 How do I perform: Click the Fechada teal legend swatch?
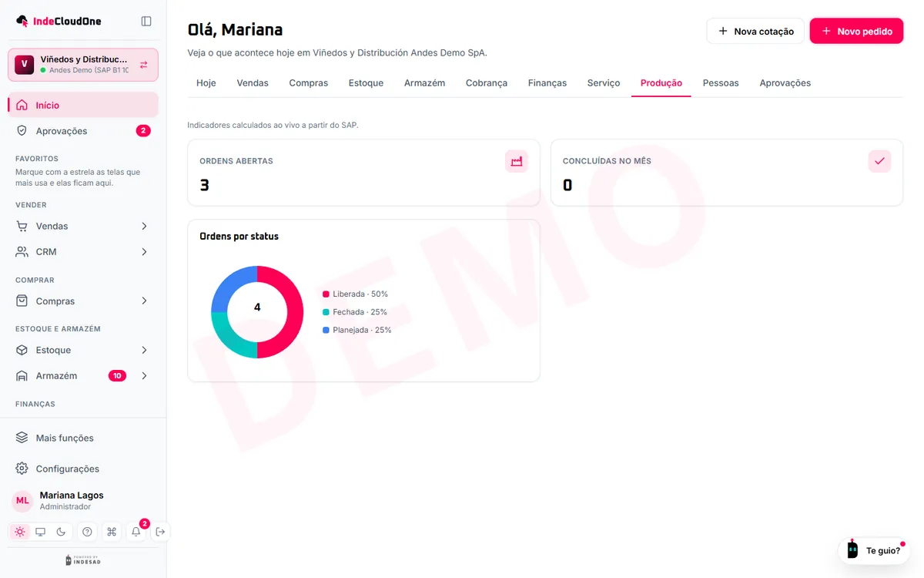(x=326, y=312)
